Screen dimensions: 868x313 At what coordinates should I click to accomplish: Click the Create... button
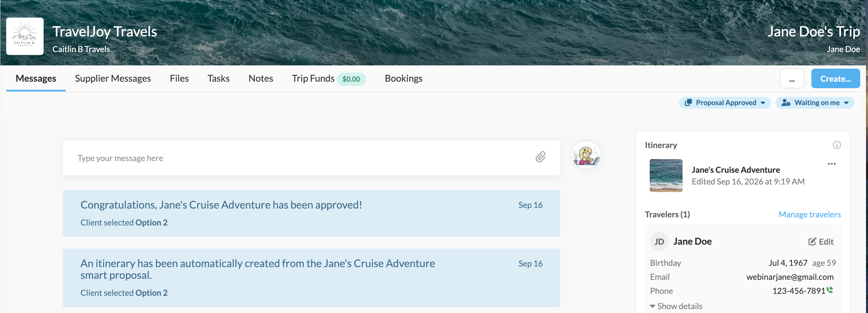tap(835, 78)
